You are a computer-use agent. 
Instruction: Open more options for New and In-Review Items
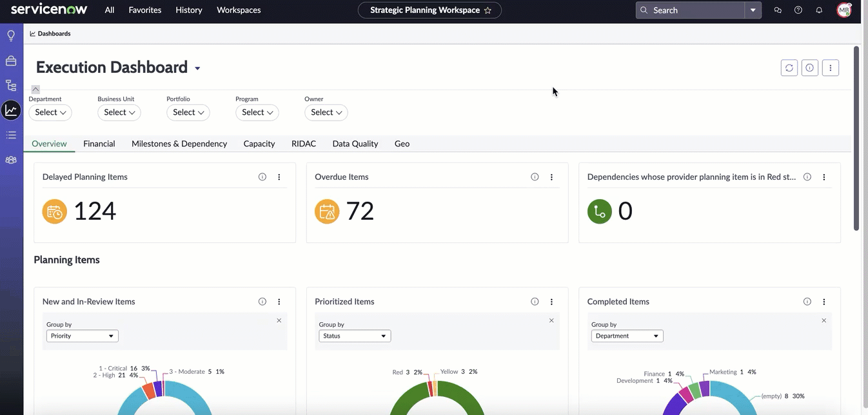click(x=279, y=302)
